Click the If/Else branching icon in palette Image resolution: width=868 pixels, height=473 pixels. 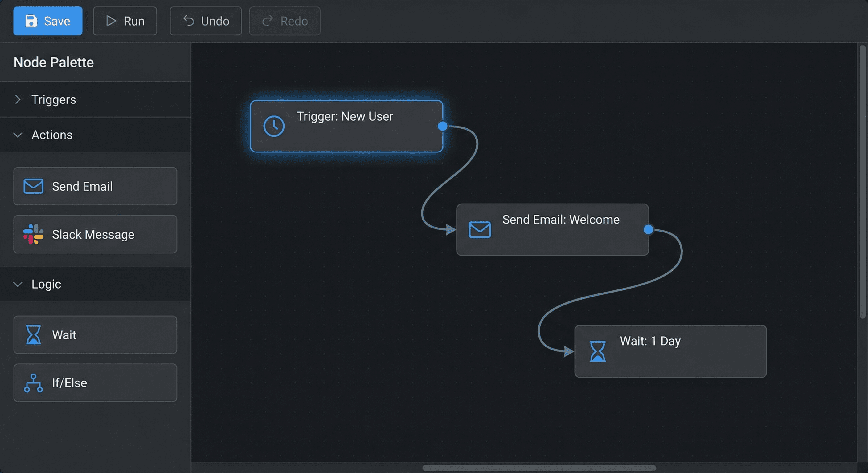[x=33, y=383]
